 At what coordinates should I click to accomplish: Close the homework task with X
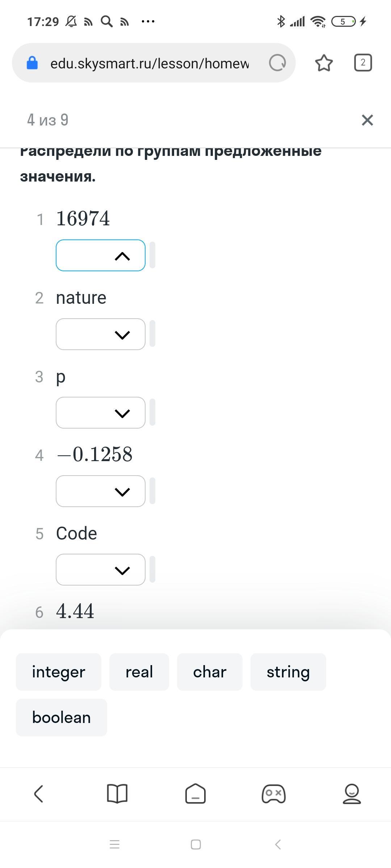[x=367, y=120]
